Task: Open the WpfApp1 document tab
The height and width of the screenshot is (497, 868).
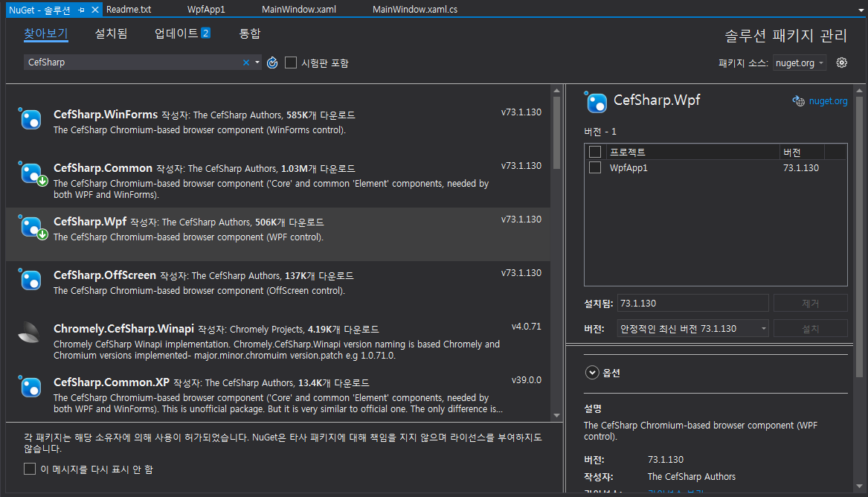Action: coord(206,10)
